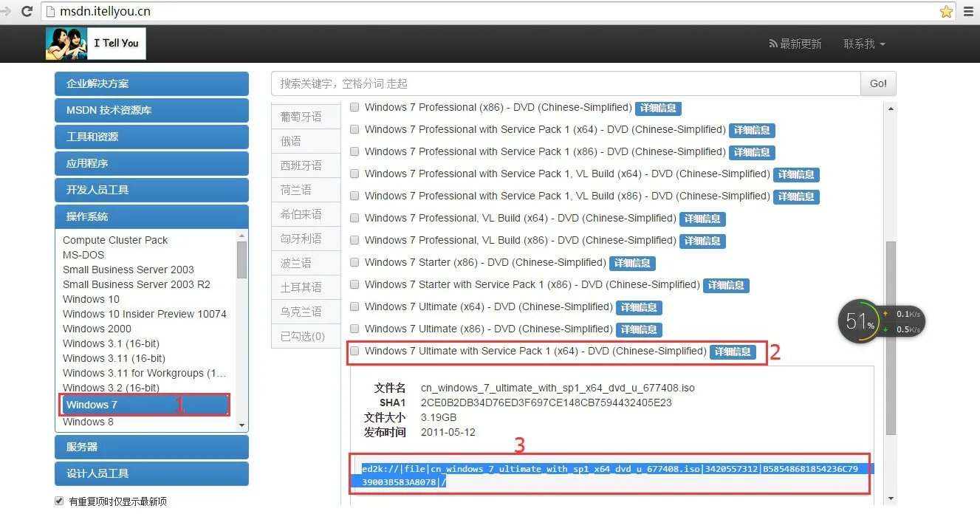
Task: Switch to the 已勾选(0) filter tab
Action: [306, 335]
